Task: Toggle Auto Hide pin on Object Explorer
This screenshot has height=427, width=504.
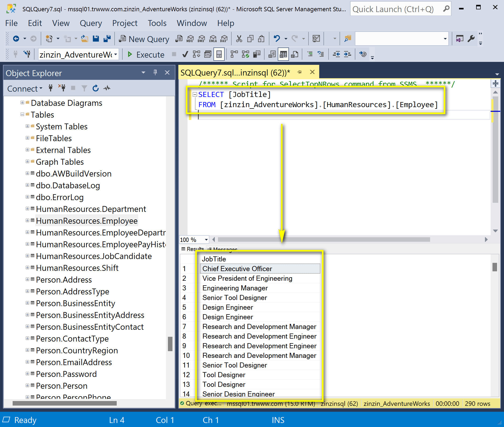Action: coord(155,72)
